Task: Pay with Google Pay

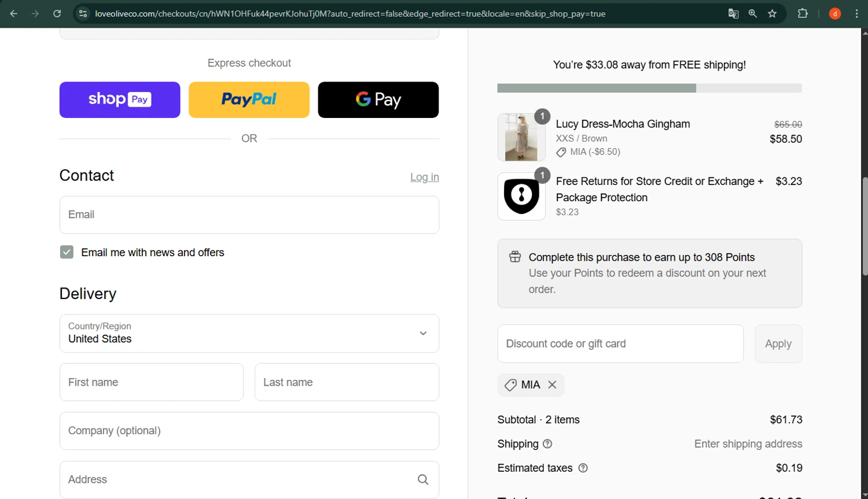Action: click(x=378, y=99)
